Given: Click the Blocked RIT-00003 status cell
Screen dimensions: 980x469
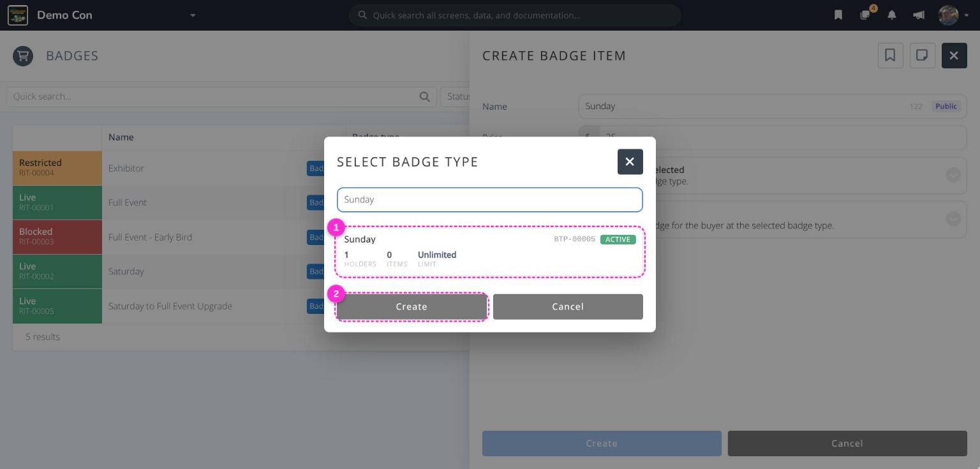Looking at the screenshot, I should tap(57, 237).
